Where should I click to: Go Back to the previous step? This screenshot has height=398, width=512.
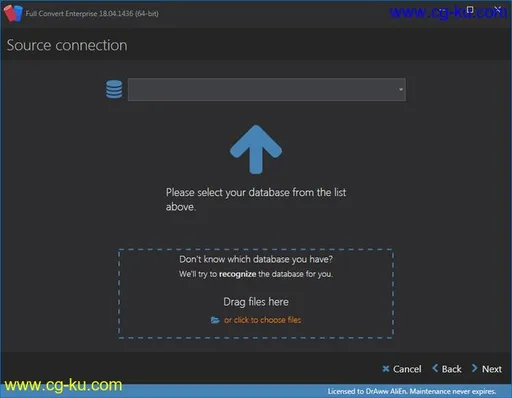tap(447, 369)
